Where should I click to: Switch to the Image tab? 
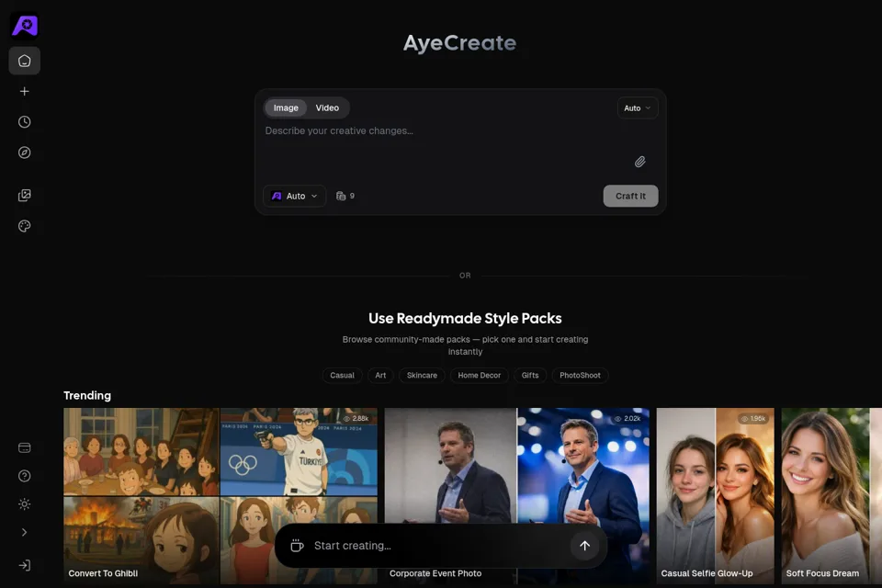point(286,108)
